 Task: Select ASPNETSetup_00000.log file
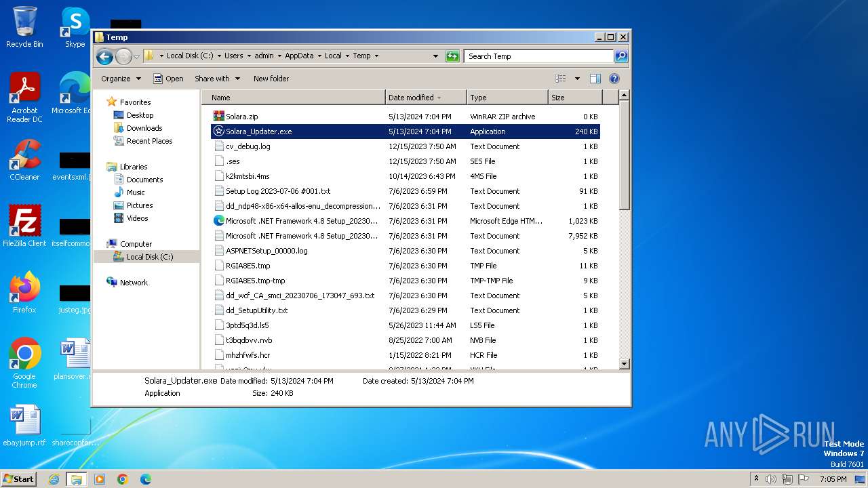click(x=267, y=251)
